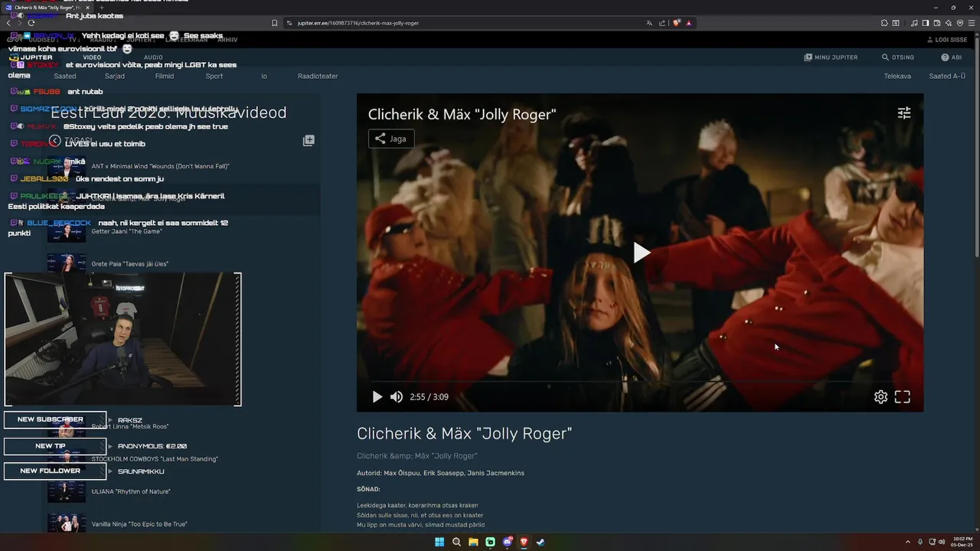Open the Otsing search
The height and width of the screenshot is (551, 980).
[897, 57]
